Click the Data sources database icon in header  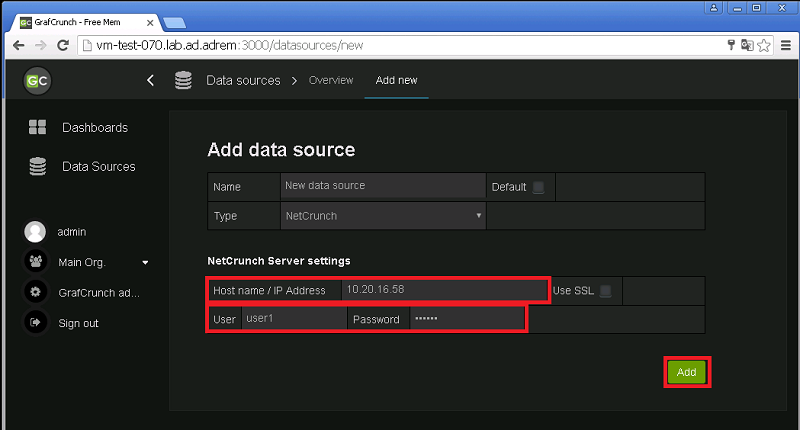183,80
